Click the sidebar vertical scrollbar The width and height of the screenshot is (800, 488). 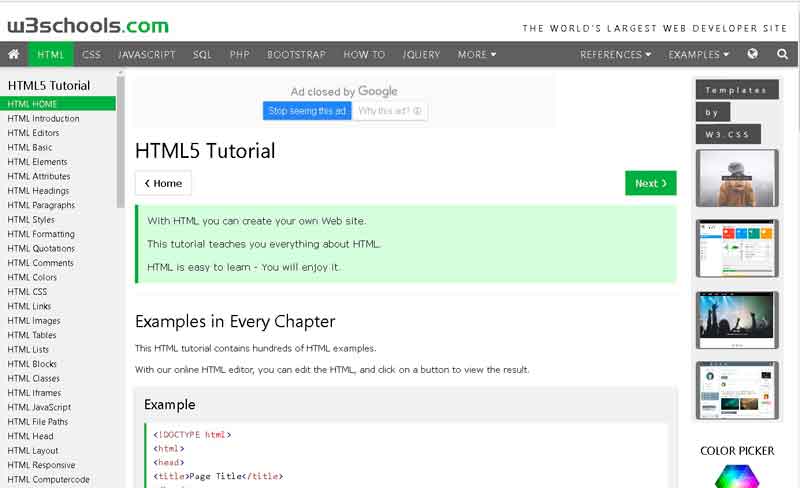click(120, 141)
